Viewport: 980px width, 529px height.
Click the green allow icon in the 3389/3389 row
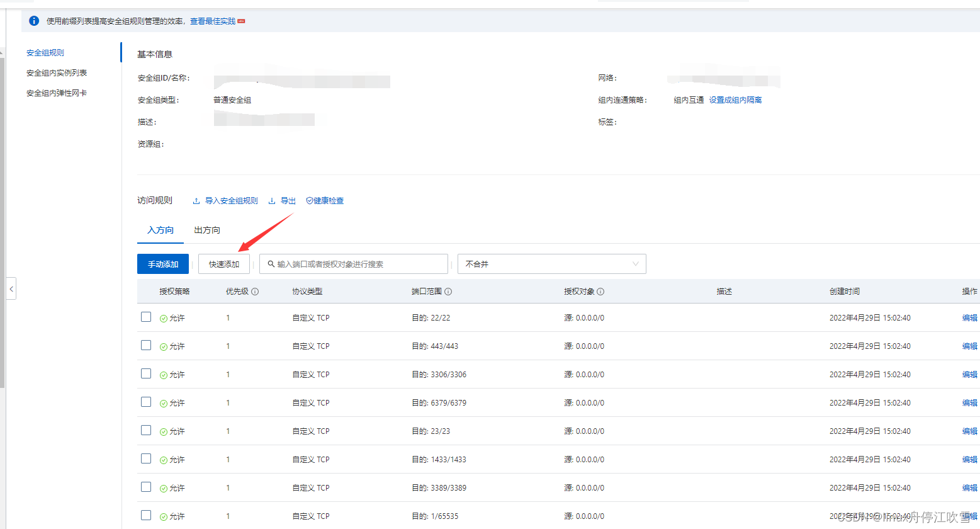click(164, 488)
